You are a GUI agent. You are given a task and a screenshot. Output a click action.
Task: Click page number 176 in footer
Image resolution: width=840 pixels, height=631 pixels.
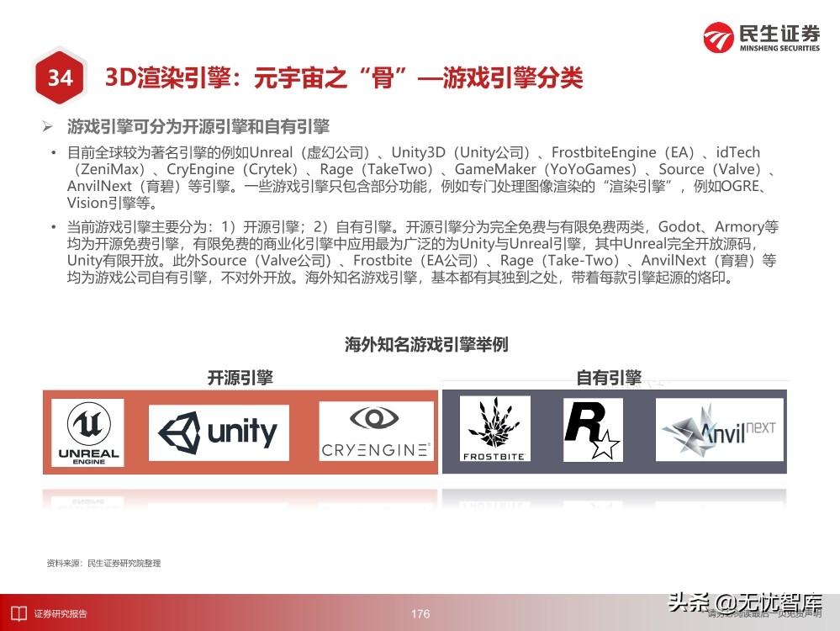(x=420, y=614)
